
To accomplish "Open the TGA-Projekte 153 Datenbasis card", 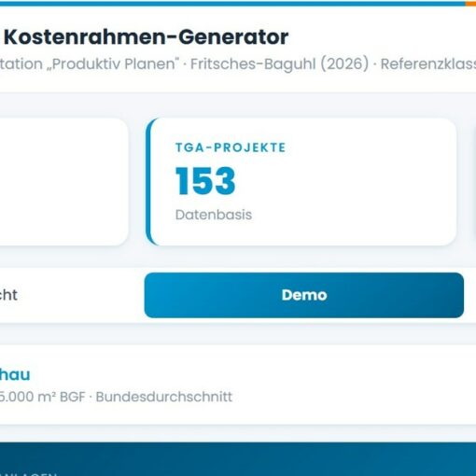I will (301, 182).
